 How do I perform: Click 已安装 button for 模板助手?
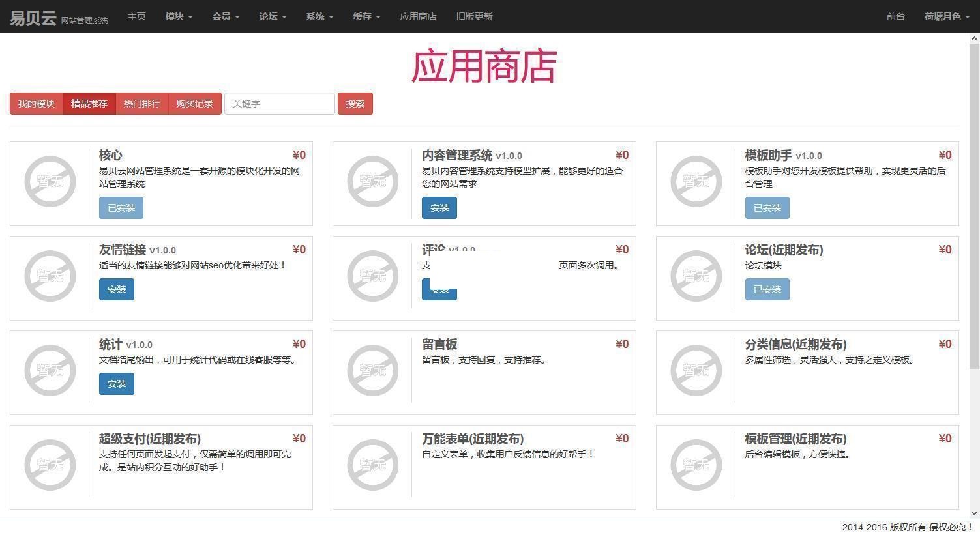pyautogui.click(x=767, y=208)
